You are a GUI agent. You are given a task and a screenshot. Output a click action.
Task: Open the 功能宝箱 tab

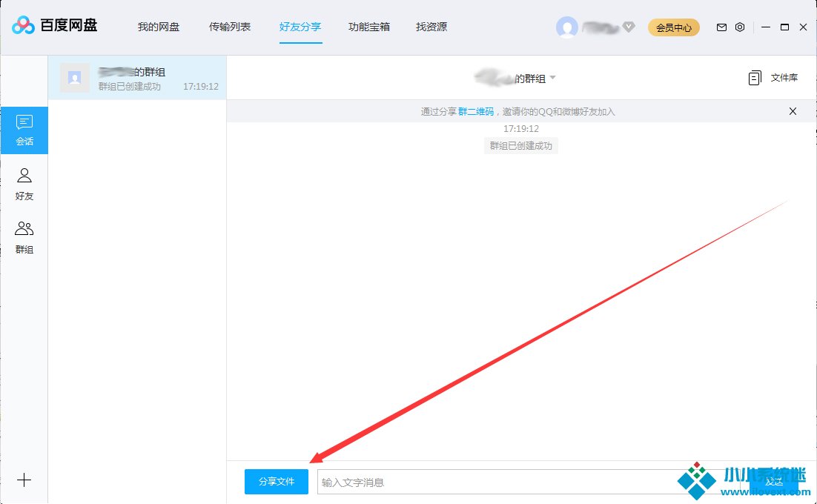point(369,27)
